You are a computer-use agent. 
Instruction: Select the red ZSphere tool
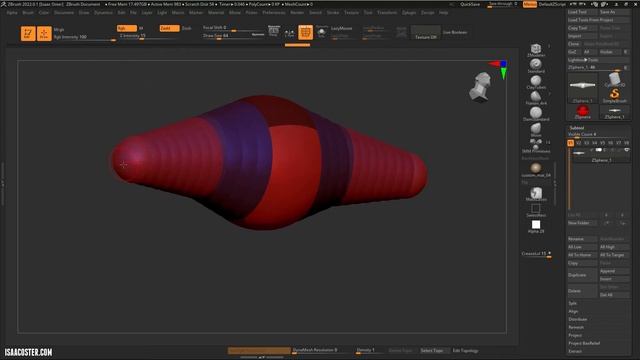click(582, 112)
